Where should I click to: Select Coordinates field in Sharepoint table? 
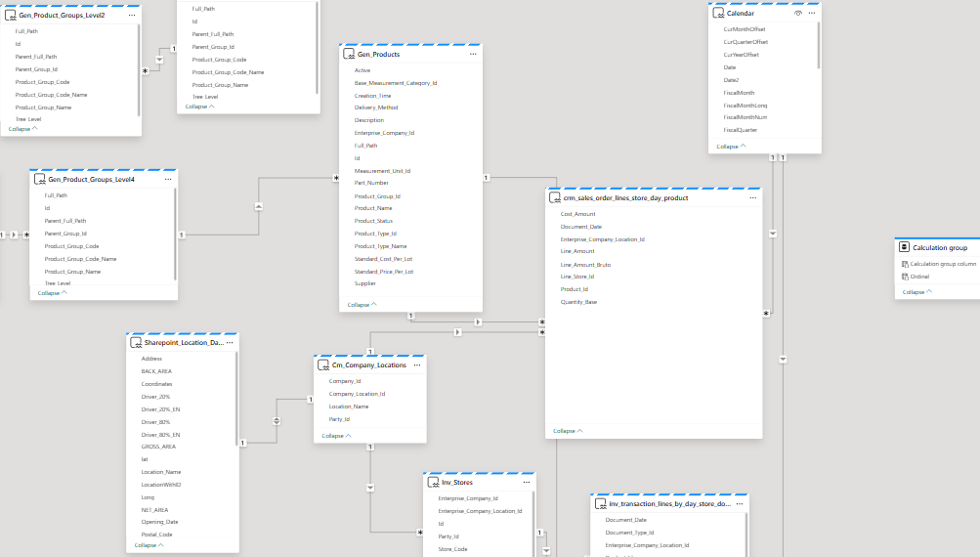tap(157, 384)
